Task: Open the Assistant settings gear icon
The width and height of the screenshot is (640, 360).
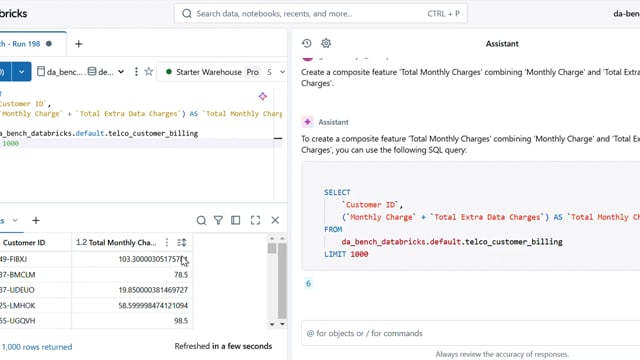Action: click(326, 43)
